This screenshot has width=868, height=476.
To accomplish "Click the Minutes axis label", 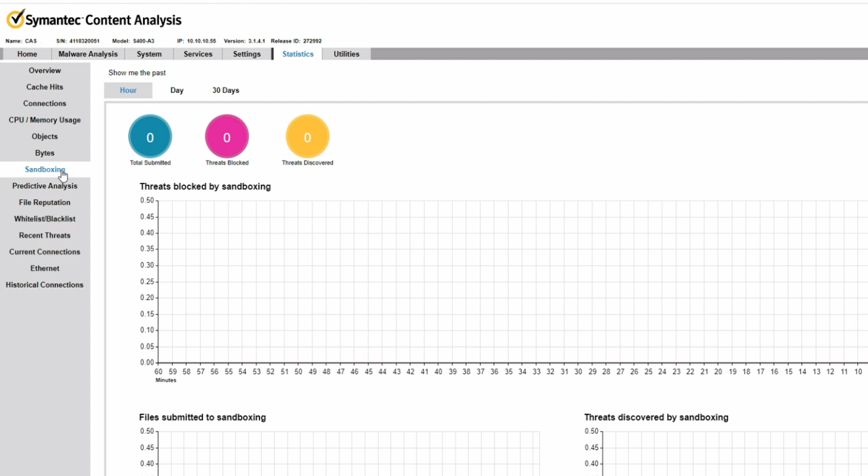I will click(x=165, y=380).
